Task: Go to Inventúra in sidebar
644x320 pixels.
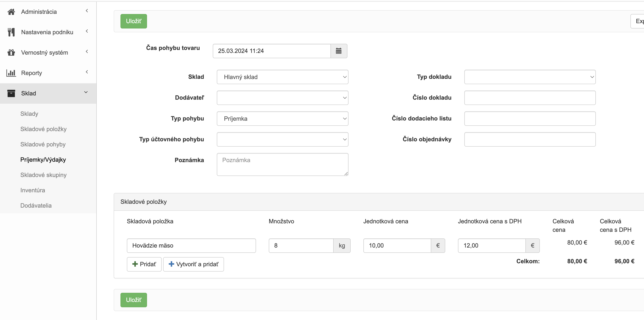Action: click(32, 190)
